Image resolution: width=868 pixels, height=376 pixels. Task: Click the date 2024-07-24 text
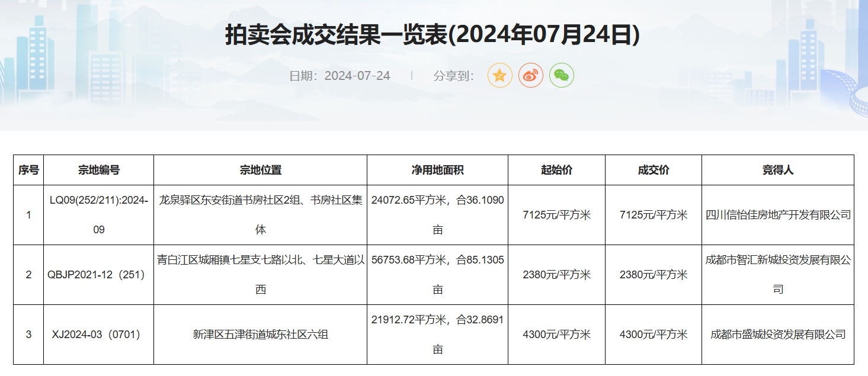pos(357,76)
